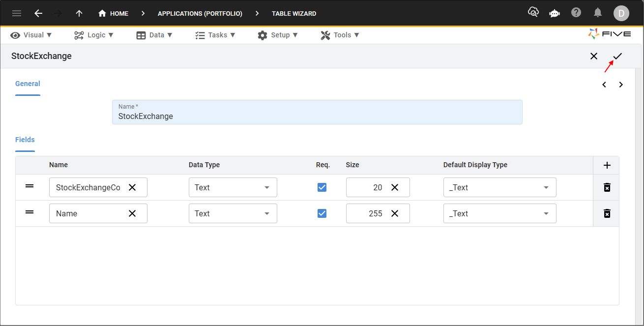Image resolution: width=644 pixels, height=326 pixels.
Task: Cancel the StockExchange form with X
Action: tap(594, 56)
